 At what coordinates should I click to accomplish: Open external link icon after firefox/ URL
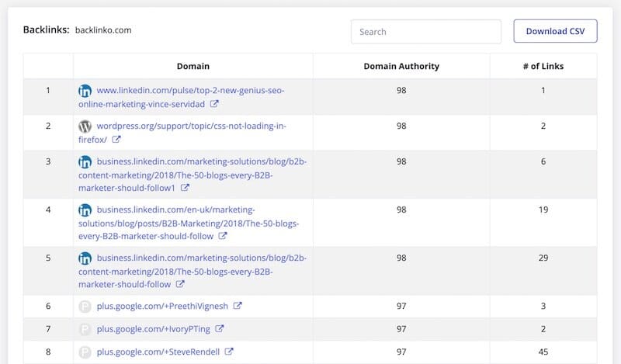[116, 140]
